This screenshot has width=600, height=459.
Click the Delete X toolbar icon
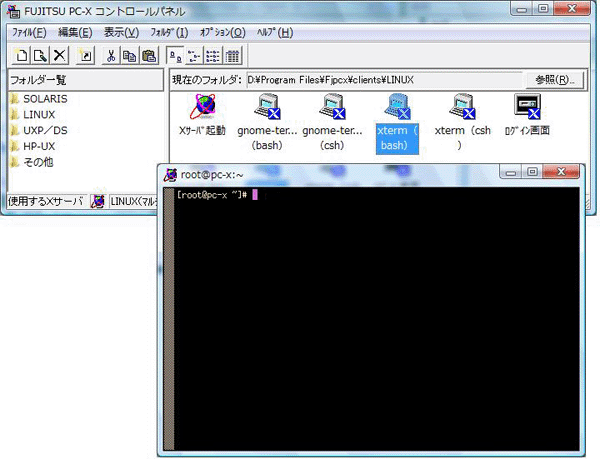click(59, 56)
